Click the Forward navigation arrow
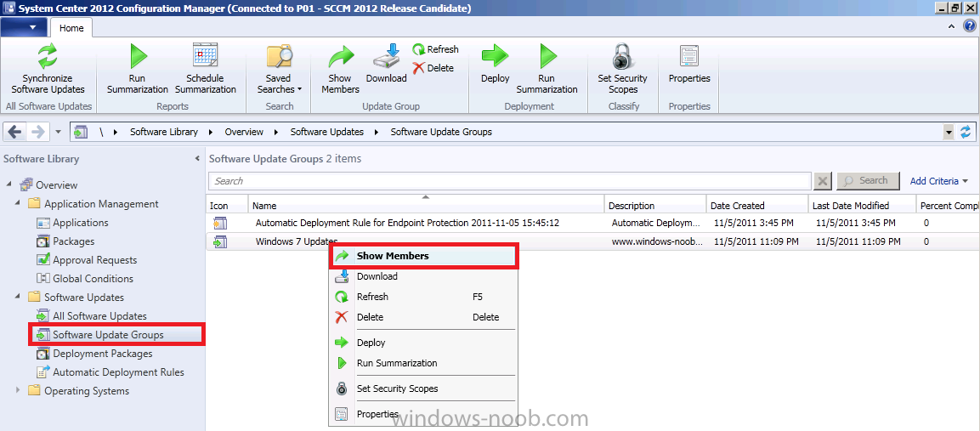The image size is (980, 431). (x=38, y=132)
